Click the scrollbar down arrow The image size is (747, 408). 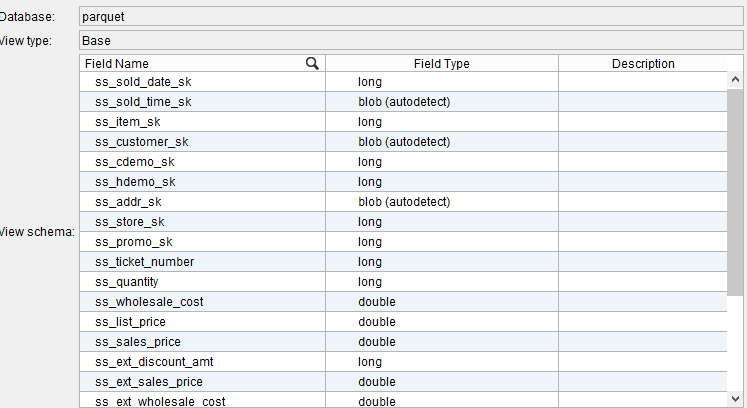pyautogui.click(x=735, y=398)
